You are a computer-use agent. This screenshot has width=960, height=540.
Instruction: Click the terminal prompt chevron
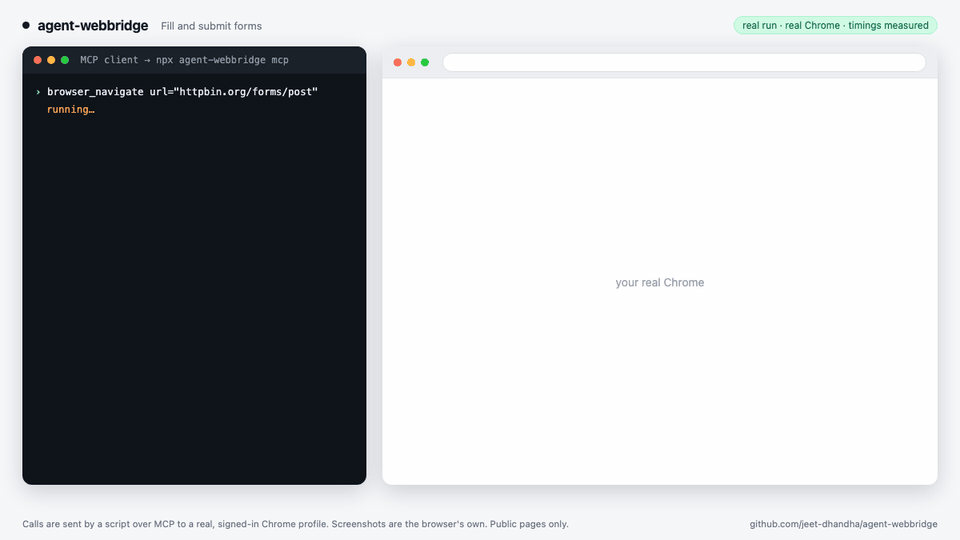pos(38,92)
